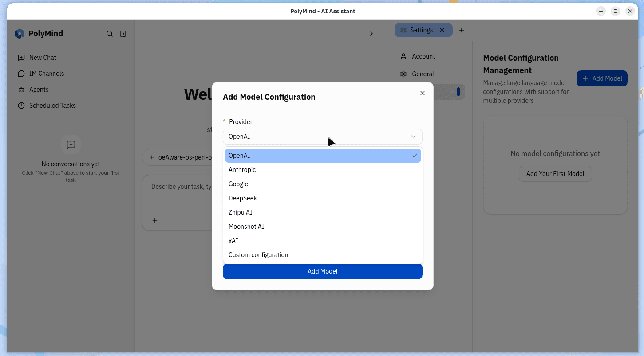Click the plus icon in the task input box
Viewport: 644px width, 356px height.
pyautogui.click(x=155, y=220)
